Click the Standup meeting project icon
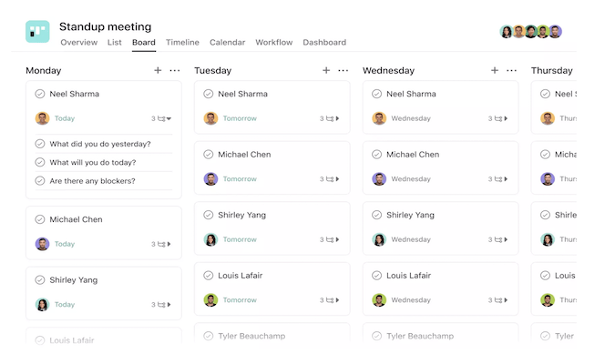615x364 pixels. click(x=37, y=32)
